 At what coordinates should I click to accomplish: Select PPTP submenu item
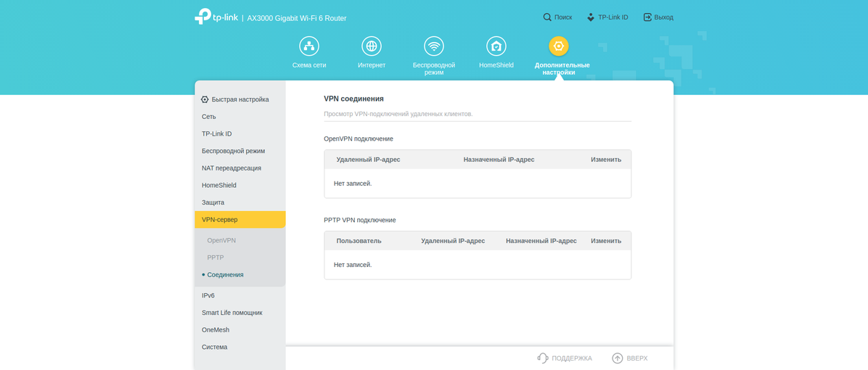[x=216, y=258]
